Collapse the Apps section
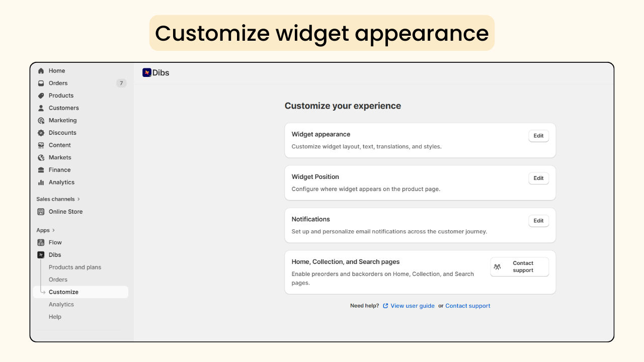 coord(46,230)
